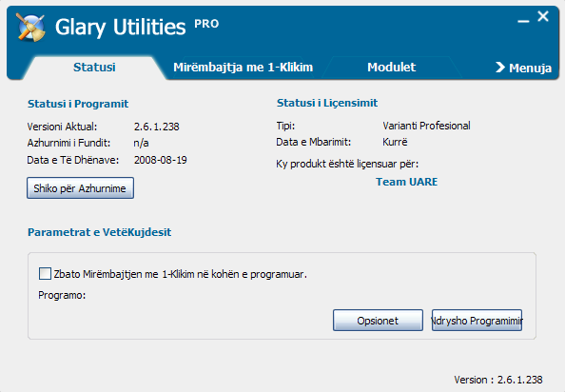The width and height of the screenshot is (565, 392).
Task: Click the Programo: schedule label
Action: click(x=62, y=295)
